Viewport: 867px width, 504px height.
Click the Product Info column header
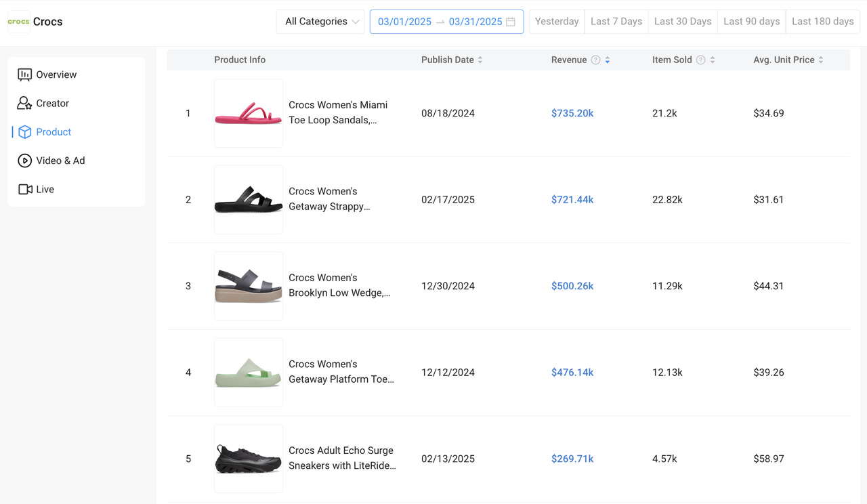coord(240,60)
